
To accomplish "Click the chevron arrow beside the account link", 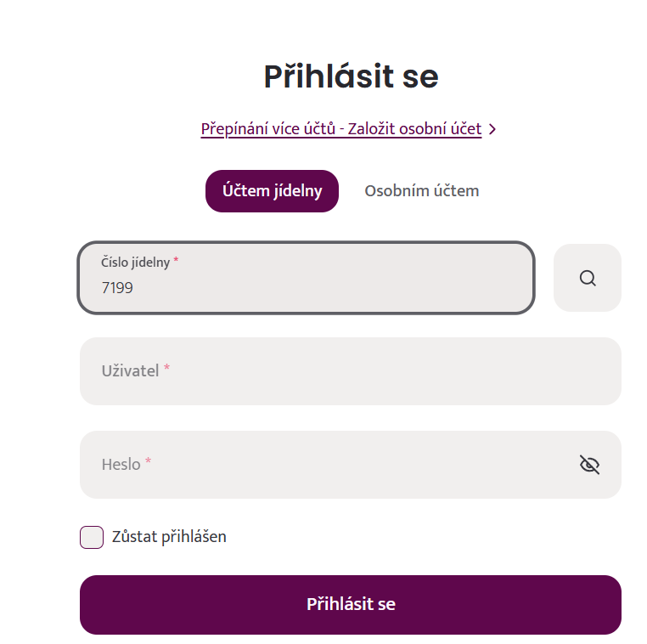I will coord(493,129).
